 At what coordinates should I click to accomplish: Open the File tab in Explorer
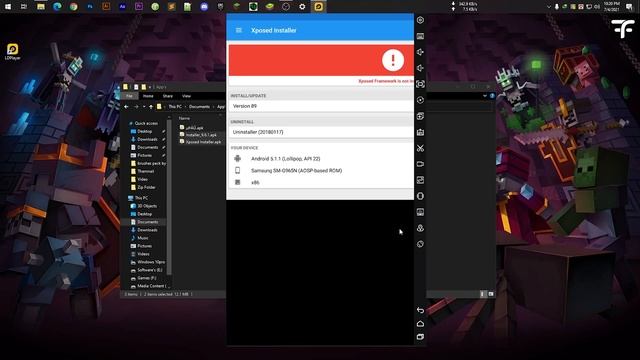(129, 96)
